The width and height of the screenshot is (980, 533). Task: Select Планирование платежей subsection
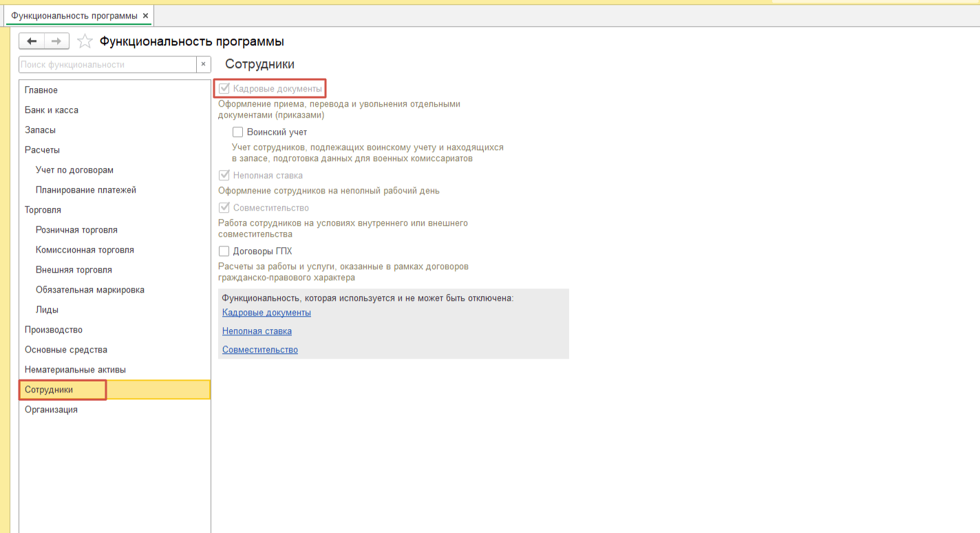(114, 190)
